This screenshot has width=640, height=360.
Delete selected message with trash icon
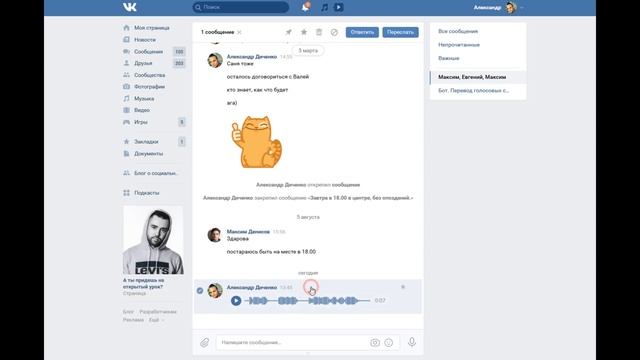click(319, 32)
